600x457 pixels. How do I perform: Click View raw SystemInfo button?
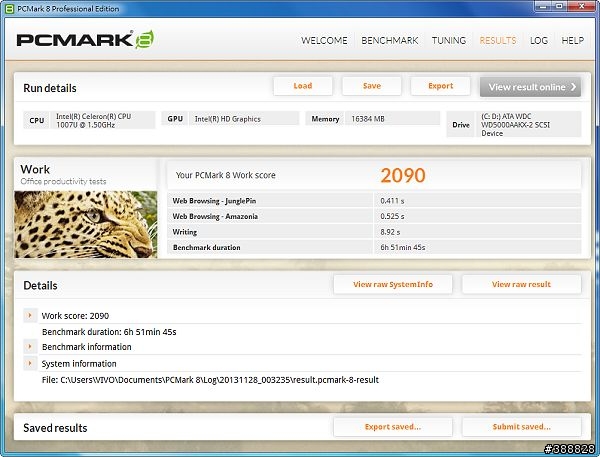pos(393,284)
